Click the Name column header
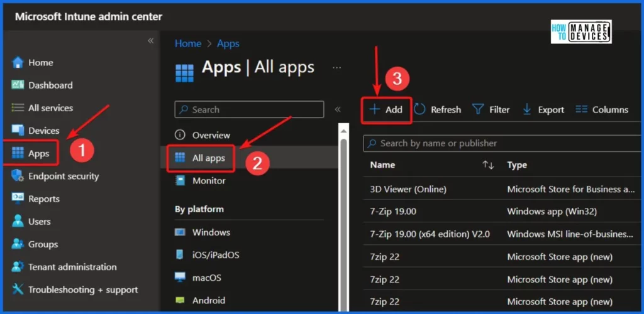The width and height of the screenshot is (644, 314). click(382, 165)
